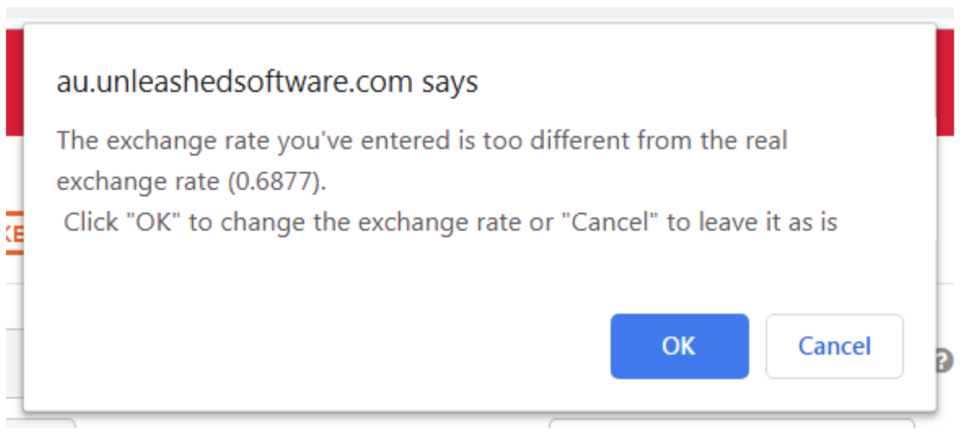Click the orange button at left edge
Screen dimensions: 980x435
pos(14,233)
